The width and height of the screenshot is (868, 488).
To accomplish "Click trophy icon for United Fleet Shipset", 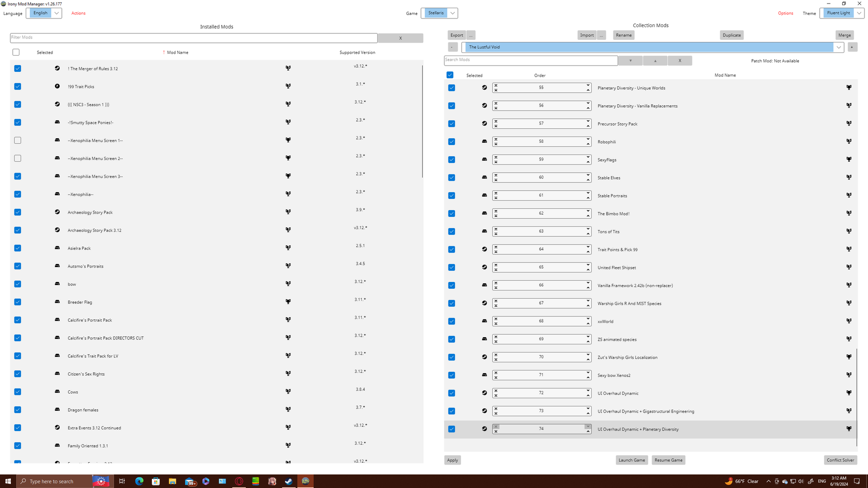I will tap(849, 267).
